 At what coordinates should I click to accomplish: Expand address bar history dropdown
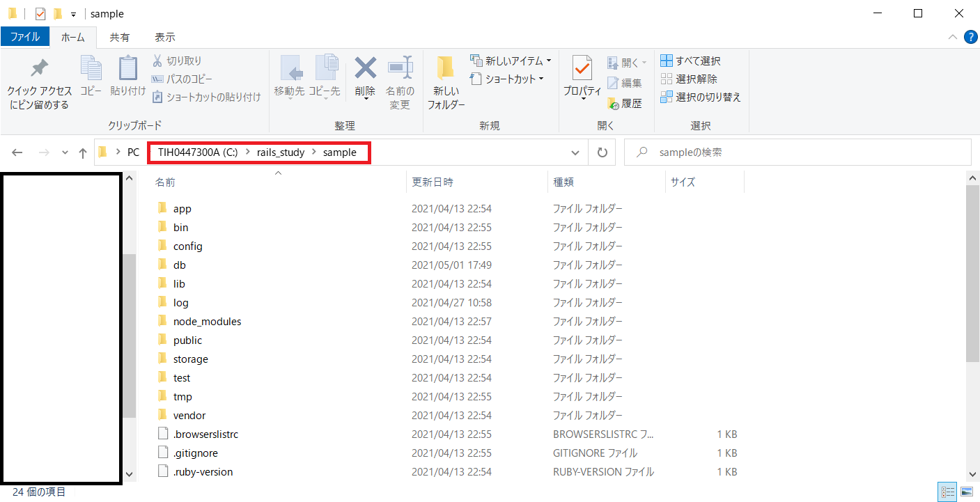575,152
